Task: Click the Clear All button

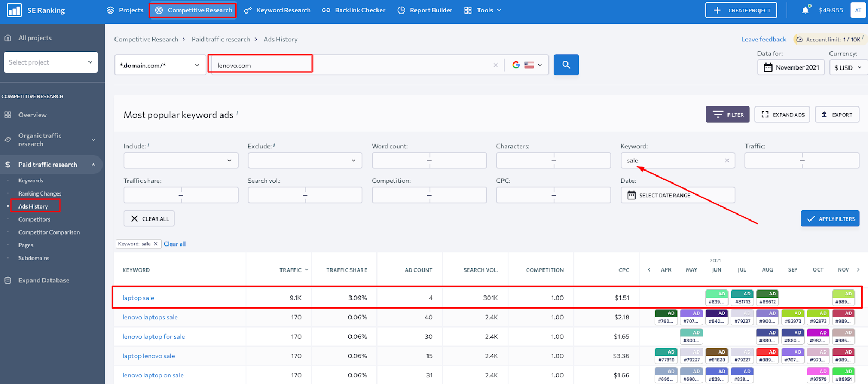Action: 149,218
